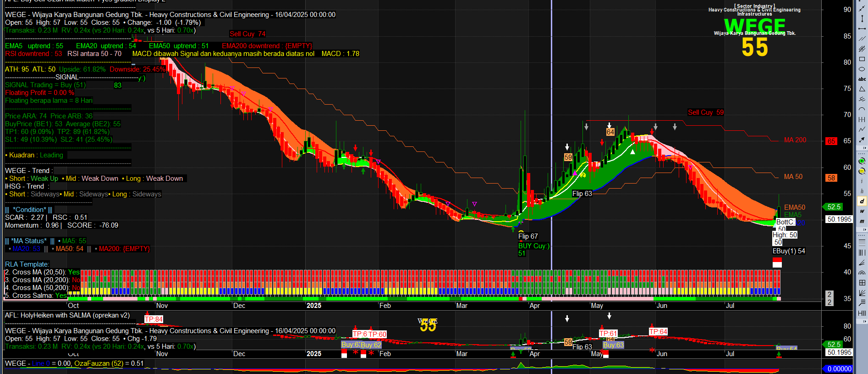Select the Andrews Pitchfork tool
This screenshot has height=374, width=868.
click(x=862, y=99)
